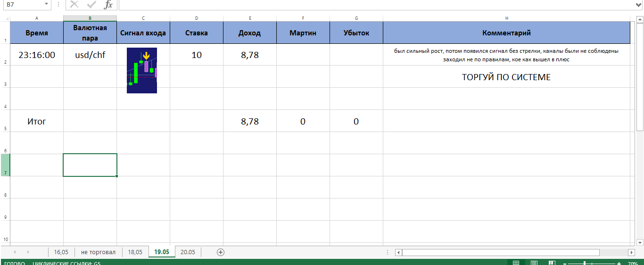Select the cell with time 23:16:00
The image size is (644, 265).
(x=37, y=55)
